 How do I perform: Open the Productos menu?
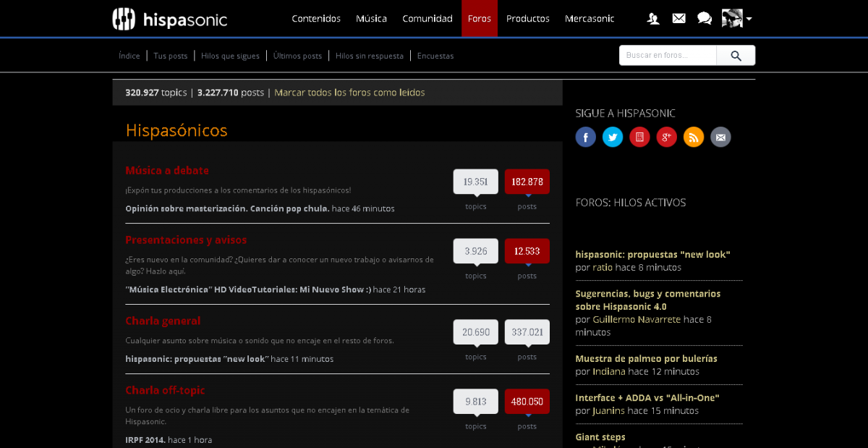(528, 19)
